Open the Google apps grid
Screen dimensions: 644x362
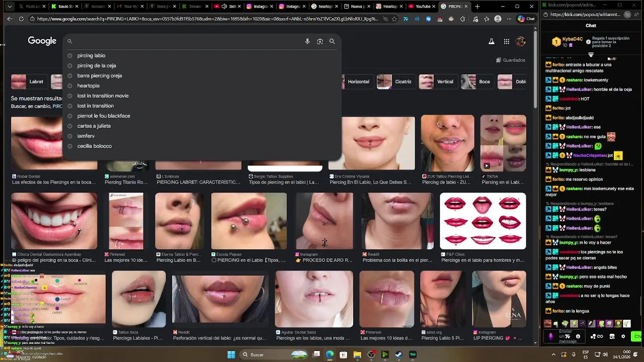pos(506,42)
